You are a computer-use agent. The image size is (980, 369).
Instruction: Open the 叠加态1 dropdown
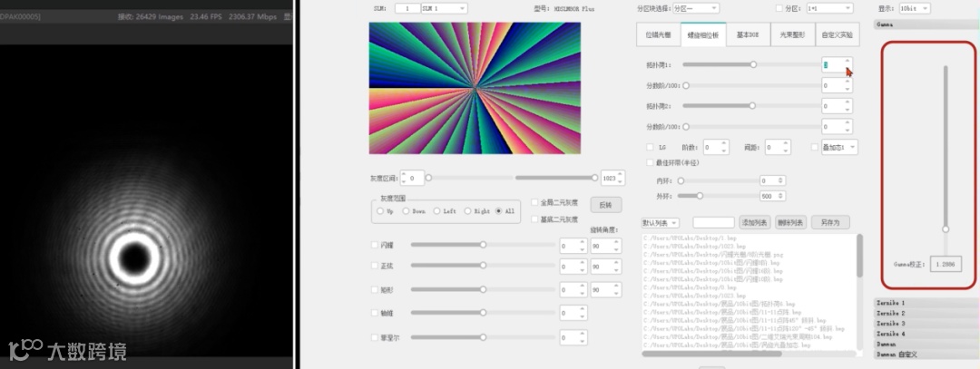839,148
